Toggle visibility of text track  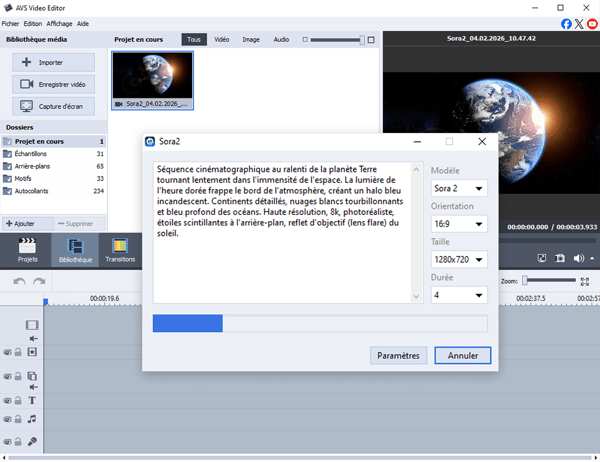pyautogui.click(x=7, y=401)
